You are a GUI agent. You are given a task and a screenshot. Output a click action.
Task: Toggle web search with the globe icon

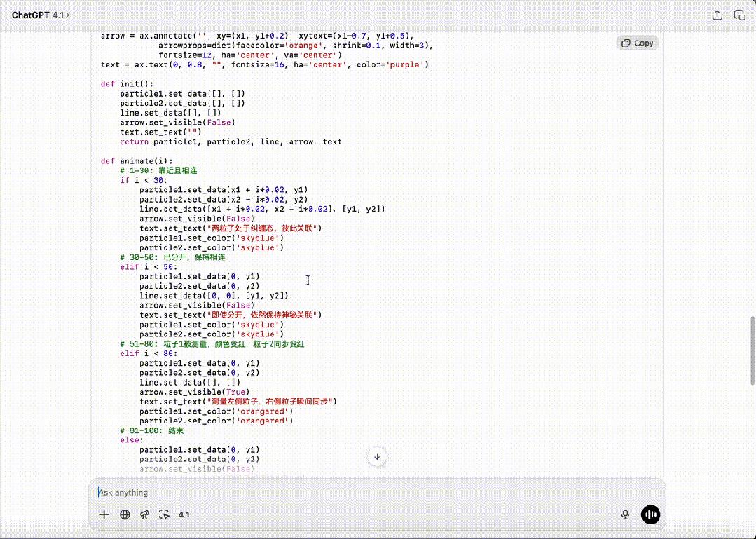[x=125, y=514]
